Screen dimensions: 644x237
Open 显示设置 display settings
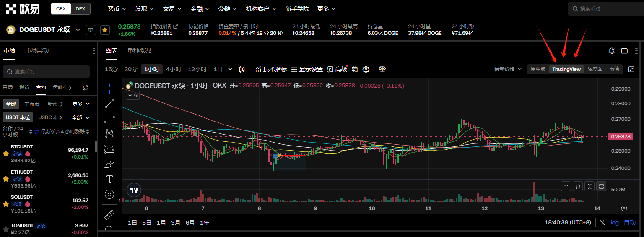(307, 69)
